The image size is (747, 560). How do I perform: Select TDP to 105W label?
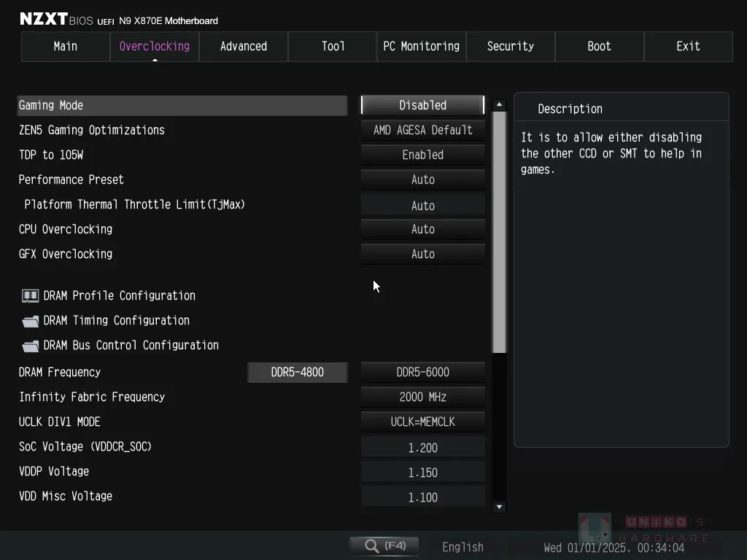coord(51,155)
